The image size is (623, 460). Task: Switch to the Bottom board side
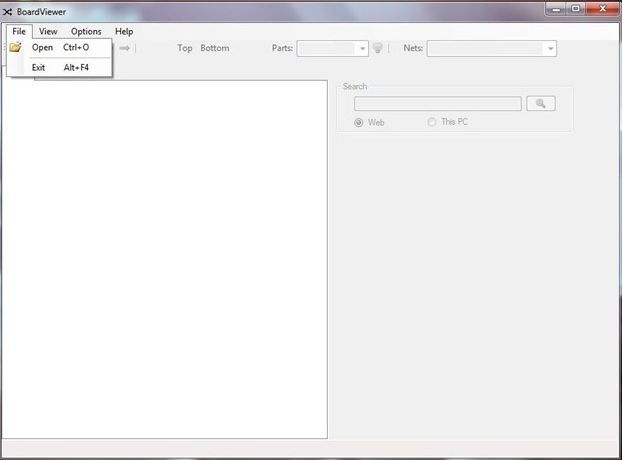(x=214, y=48)
